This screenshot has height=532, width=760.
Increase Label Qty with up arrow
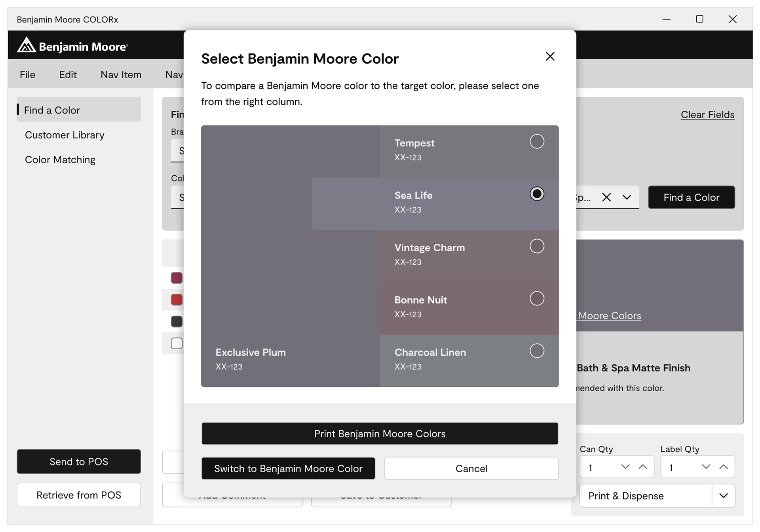(x=723, y=467)
